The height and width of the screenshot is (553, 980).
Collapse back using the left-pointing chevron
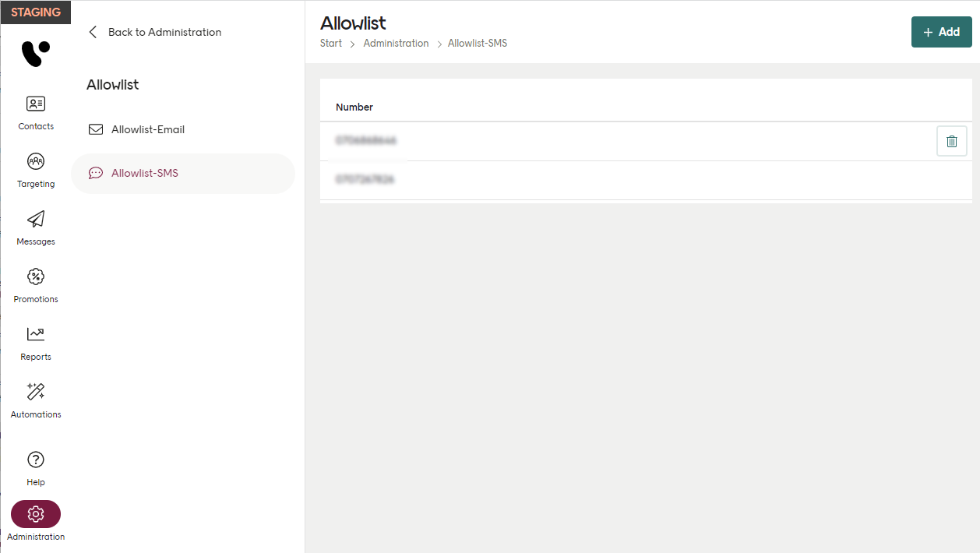(92, 32)
